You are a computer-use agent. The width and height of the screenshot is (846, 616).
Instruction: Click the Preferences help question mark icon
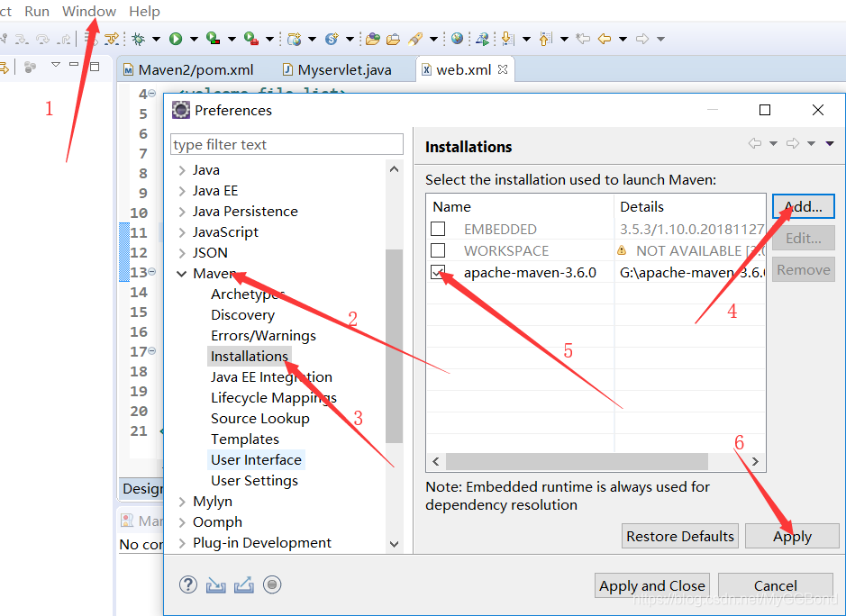187,584
